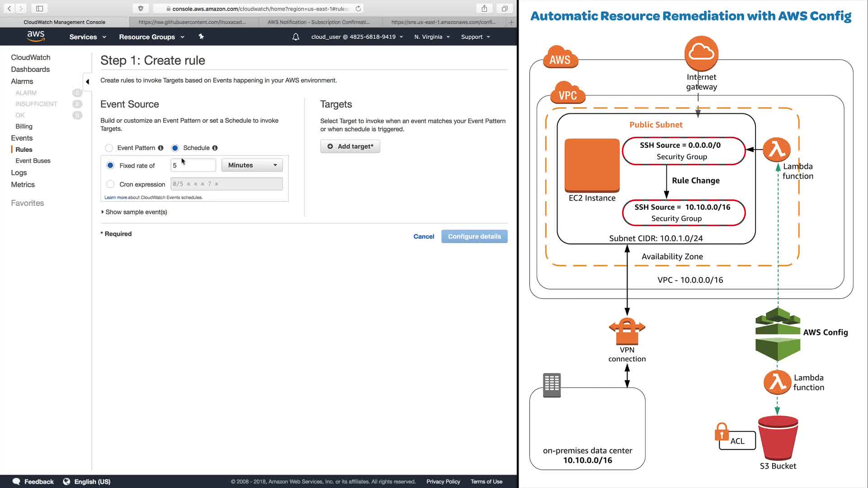Click the Schedule info icon
The image size is (868, 488).
(x=215, y=148)
